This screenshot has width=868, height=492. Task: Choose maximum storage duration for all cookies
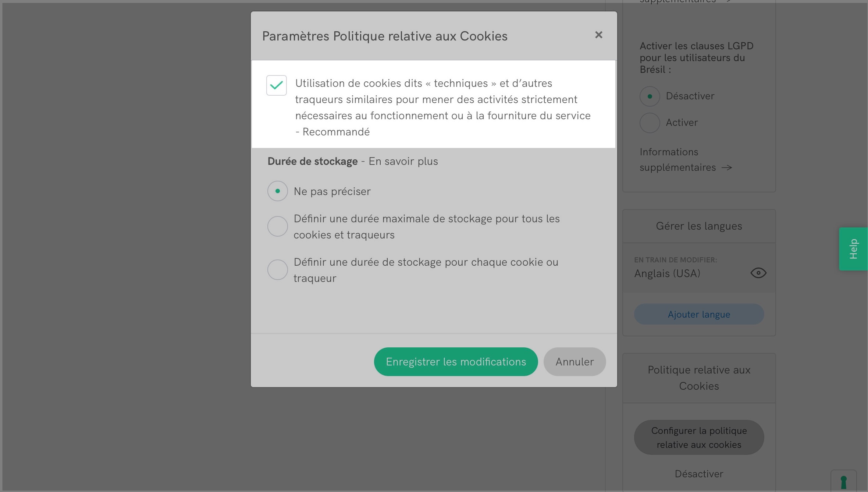point(278,226)
